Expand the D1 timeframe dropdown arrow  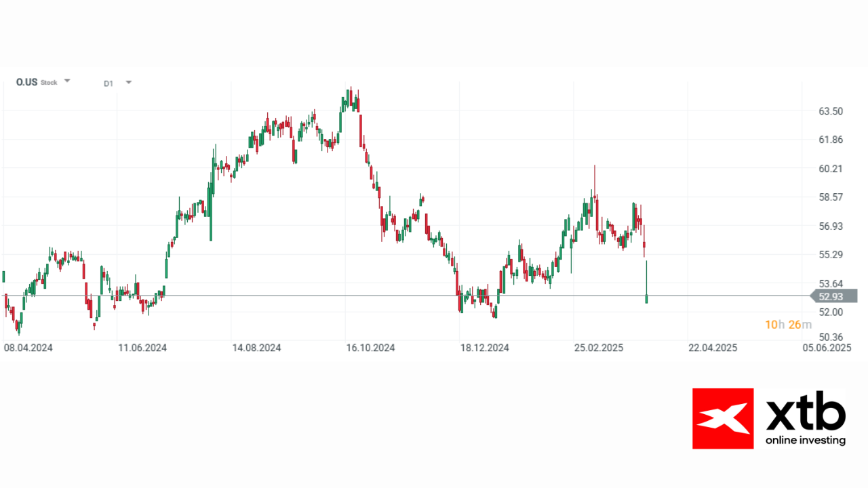129,82
